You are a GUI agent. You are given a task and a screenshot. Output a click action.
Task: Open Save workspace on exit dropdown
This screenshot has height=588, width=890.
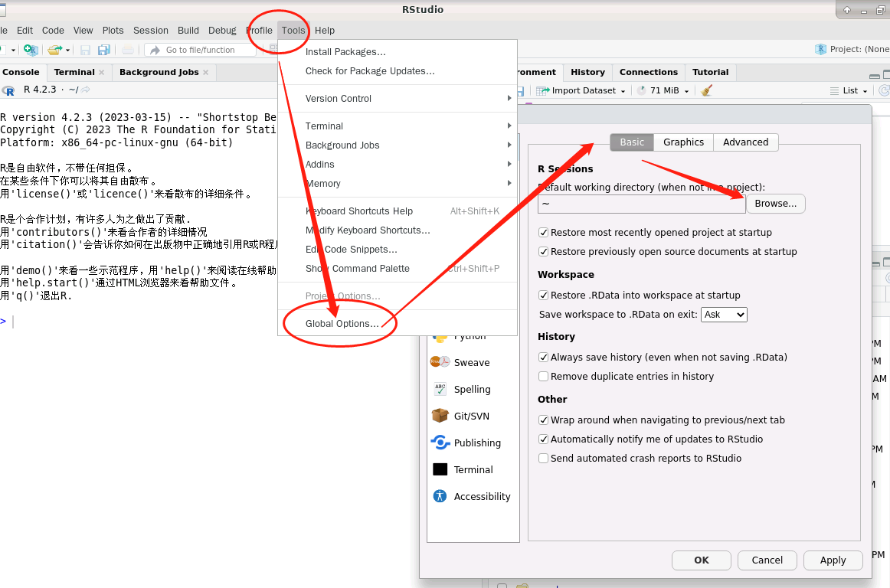(x=725, y=315)
